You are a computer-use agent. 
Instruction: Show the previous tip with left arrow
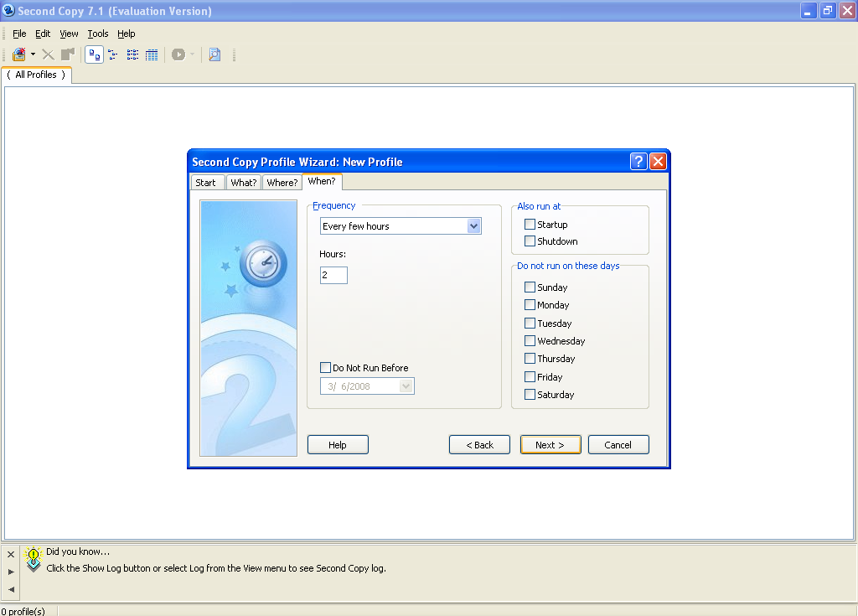(11, 590)
